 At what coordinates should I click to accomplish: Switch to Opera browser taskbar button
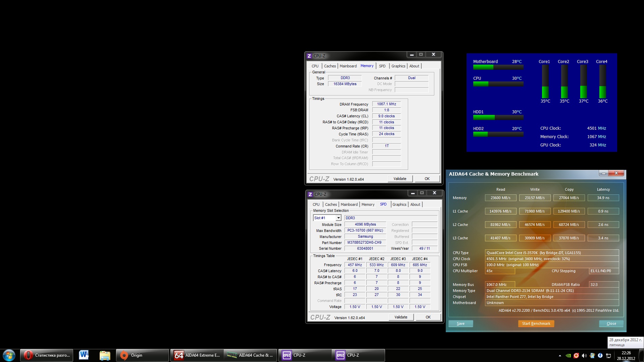(47, 355)
